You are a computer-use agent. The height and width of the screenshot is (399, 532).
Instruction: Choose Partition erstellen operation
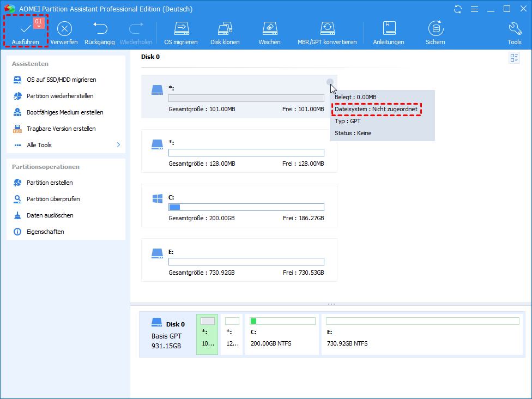[50, 183]
